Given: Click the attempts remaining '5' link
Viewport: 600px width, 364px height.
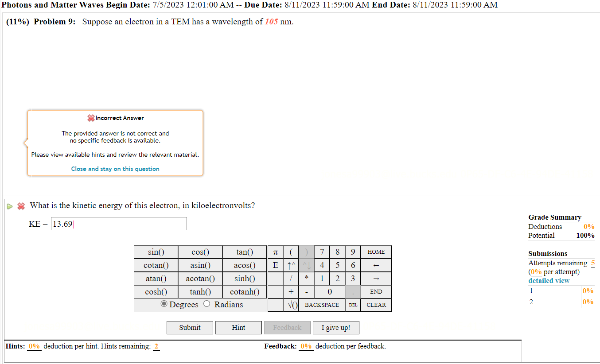Looking at the screenshot, I should [592, 263].
